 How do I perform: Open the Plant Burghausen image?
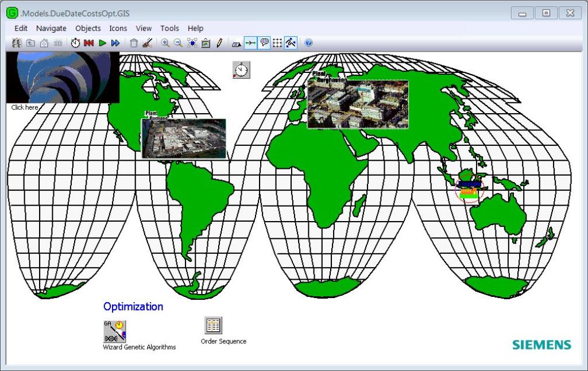click(358, 105)
